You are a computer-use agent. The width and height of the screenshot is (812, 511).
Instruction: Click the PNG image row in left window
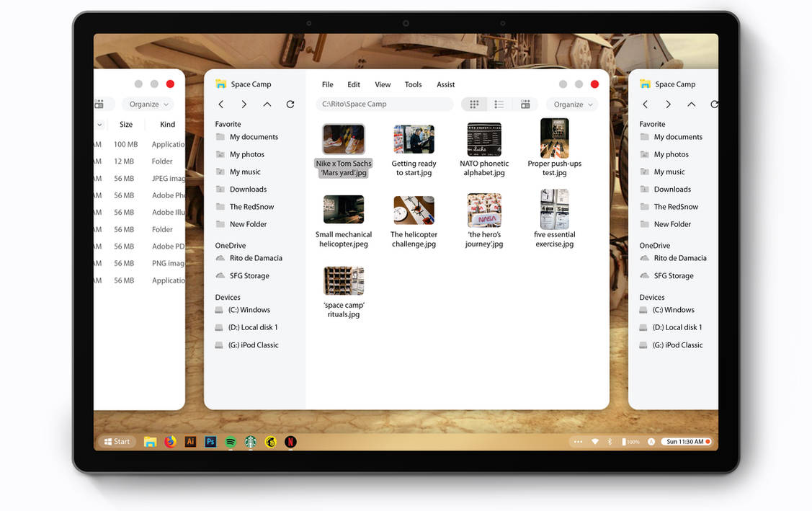tap(139, 263)
